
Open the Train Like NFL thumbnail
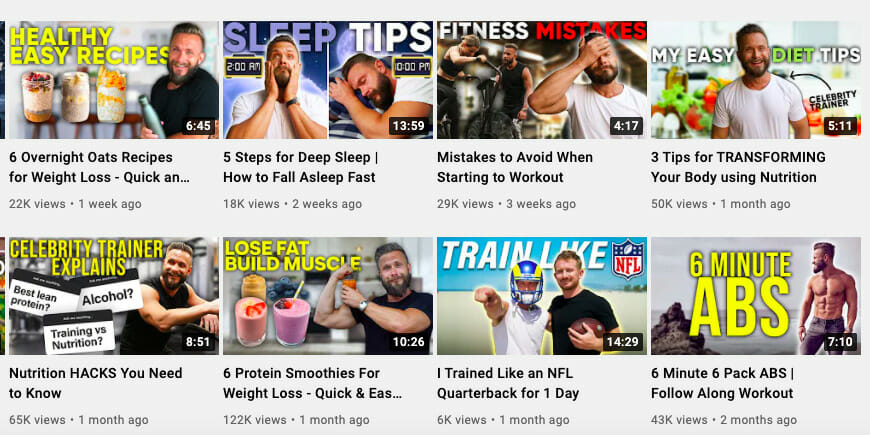click(542, 296)
